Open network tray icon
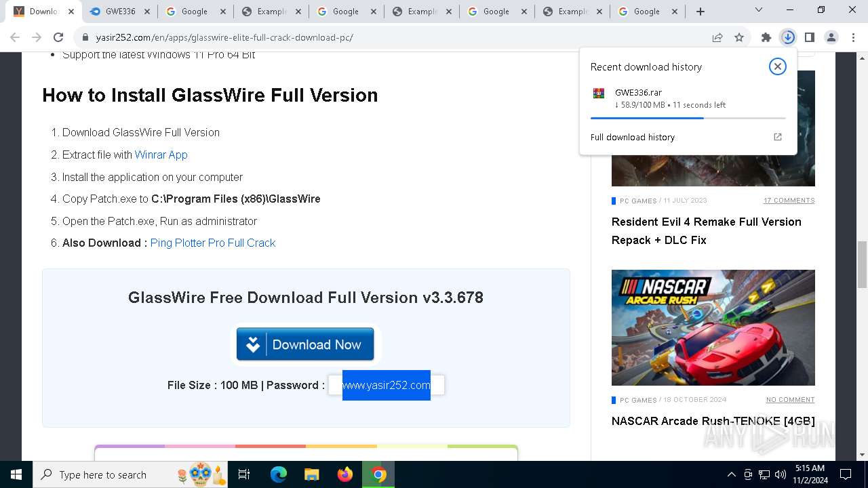The image size is (868, 488). [x=764, y=474]
